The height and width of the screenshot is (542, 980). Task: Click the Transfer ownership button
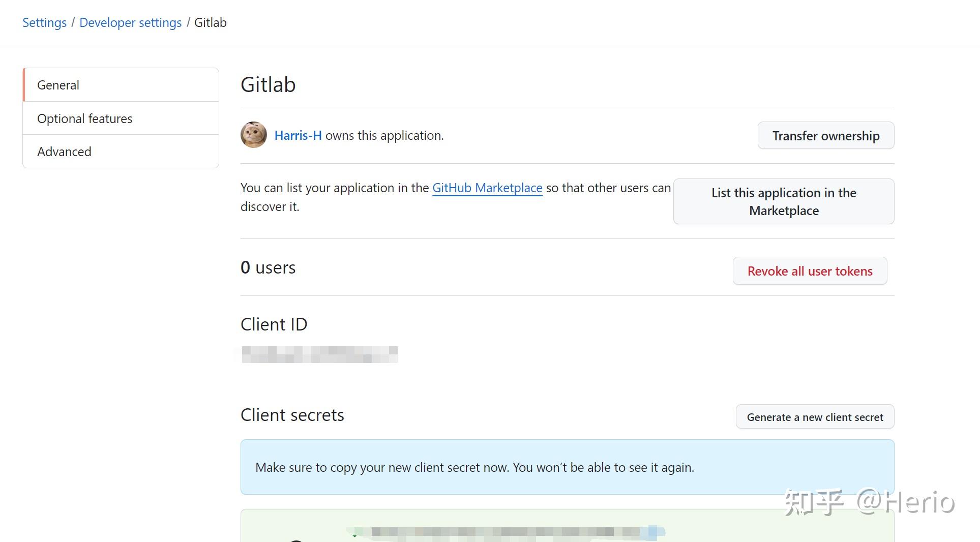(x=825, y=135)
